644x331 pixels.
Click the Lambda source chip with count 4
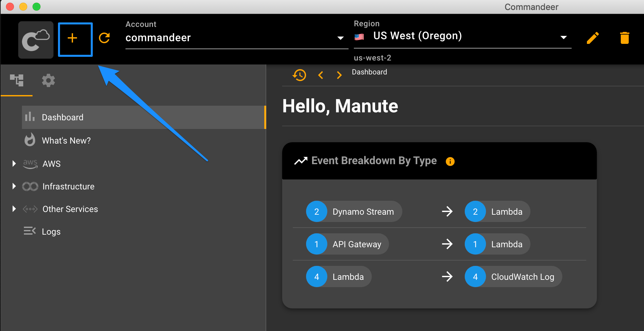(339, 276)
